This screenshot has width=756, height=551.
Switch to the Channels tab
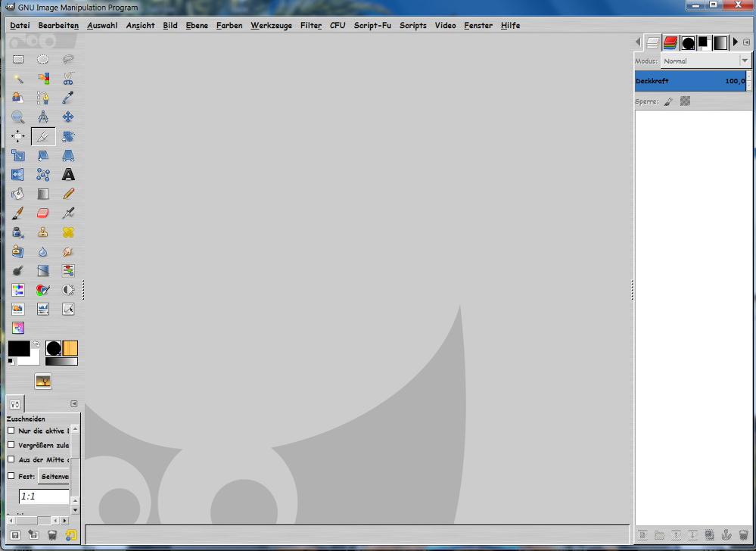[670, 43]
